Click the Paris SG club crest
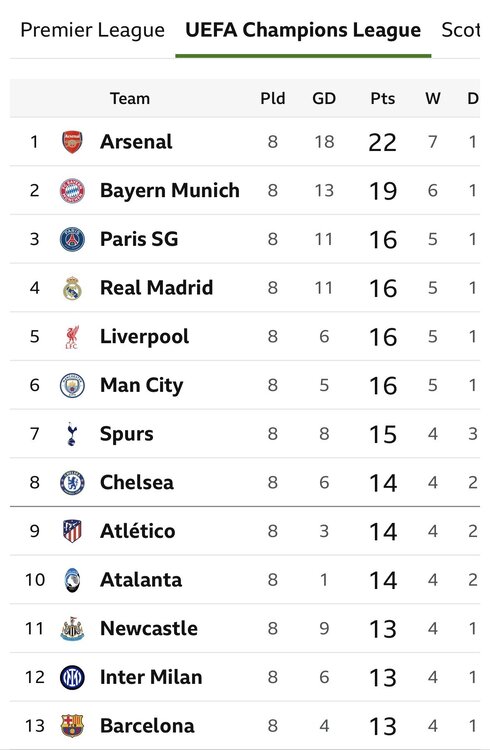 tap(72, 239)
